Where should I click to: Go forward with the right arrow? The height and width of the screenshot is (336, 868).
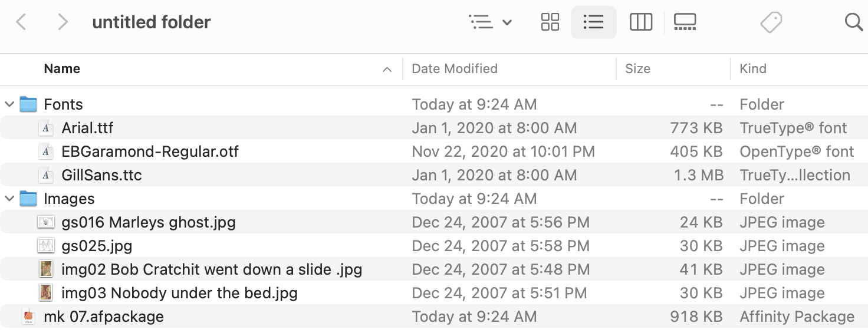63,22
